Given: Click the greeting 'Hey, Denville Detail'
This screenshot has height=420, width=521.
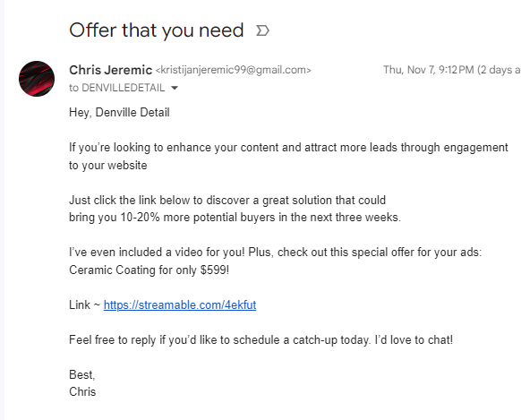Looking at the screenshot, I should (119, 113).
